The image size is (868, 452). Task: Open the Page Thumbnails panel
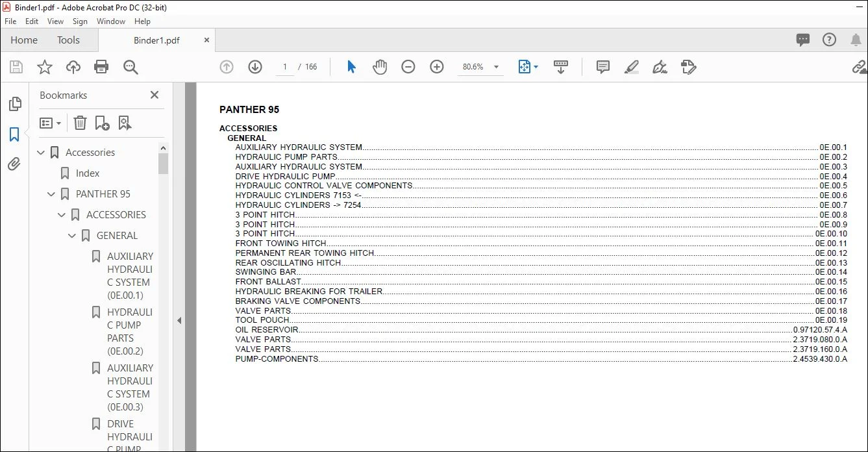(14, 104)
